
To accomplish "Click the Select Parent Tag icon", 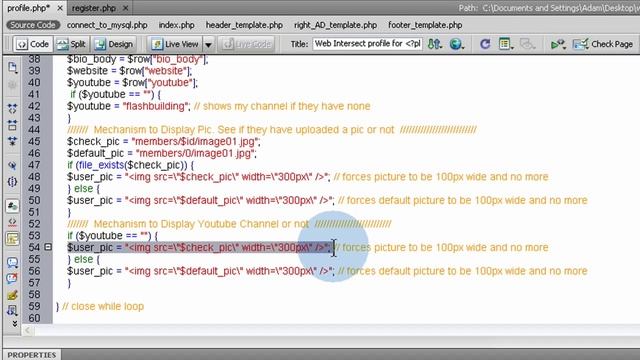I will click(12, 165).
